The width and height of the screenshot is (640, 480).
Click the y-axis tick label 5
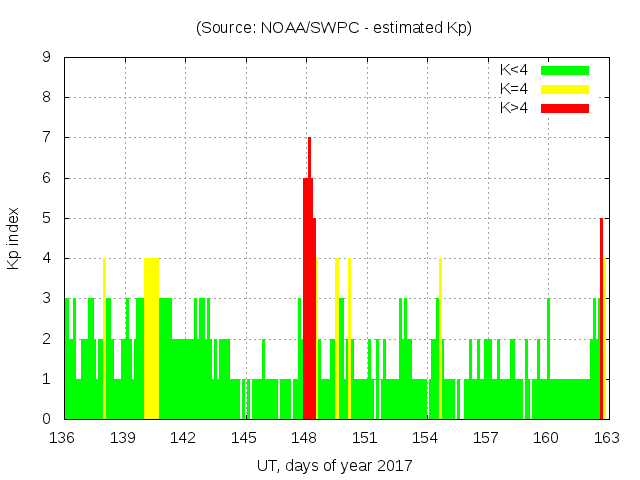pos(47,218)
